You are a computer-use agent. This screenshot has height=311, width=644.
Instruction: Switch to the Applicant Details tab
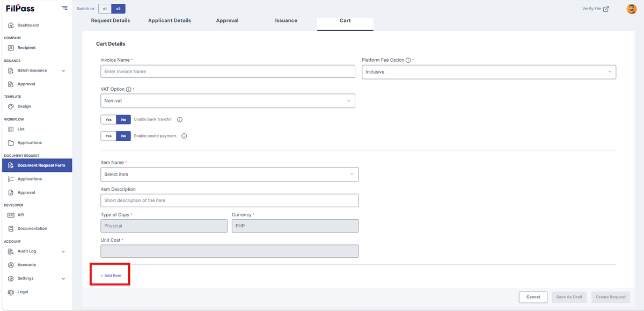pos(169,20)
